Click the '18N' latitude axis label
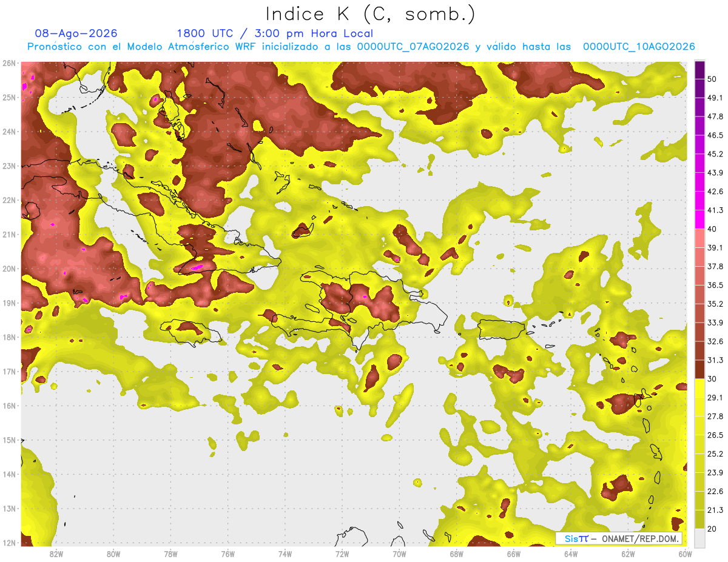 click(8, 337)
